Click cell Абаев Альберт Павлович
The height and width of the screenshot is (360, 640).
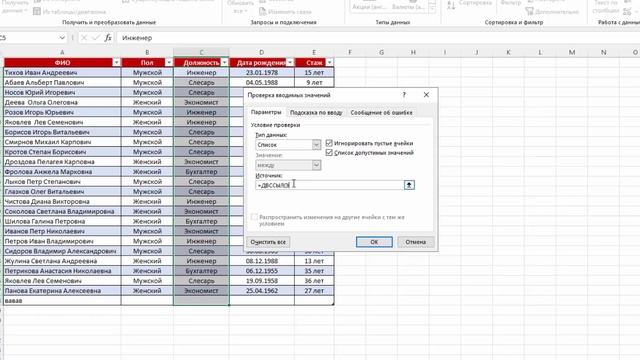(62, 82)
